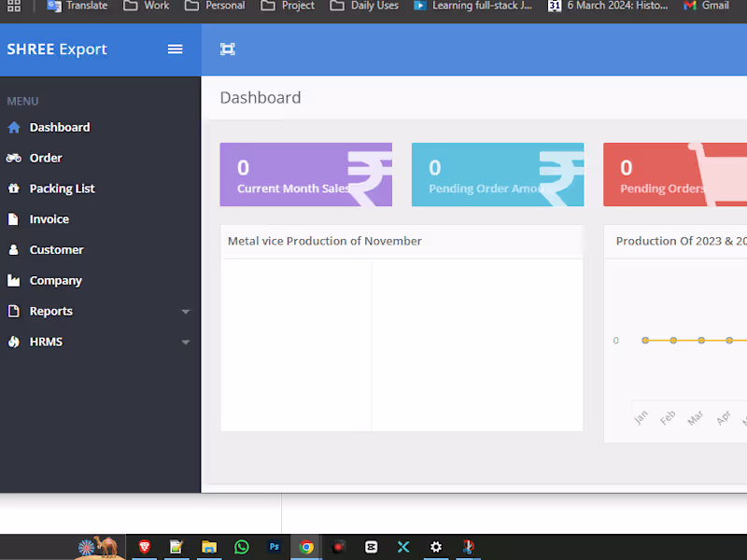This screenshot has height=560, width=747.
Task: Open the HRMS menu label
Action: click(x=46, y=342)
